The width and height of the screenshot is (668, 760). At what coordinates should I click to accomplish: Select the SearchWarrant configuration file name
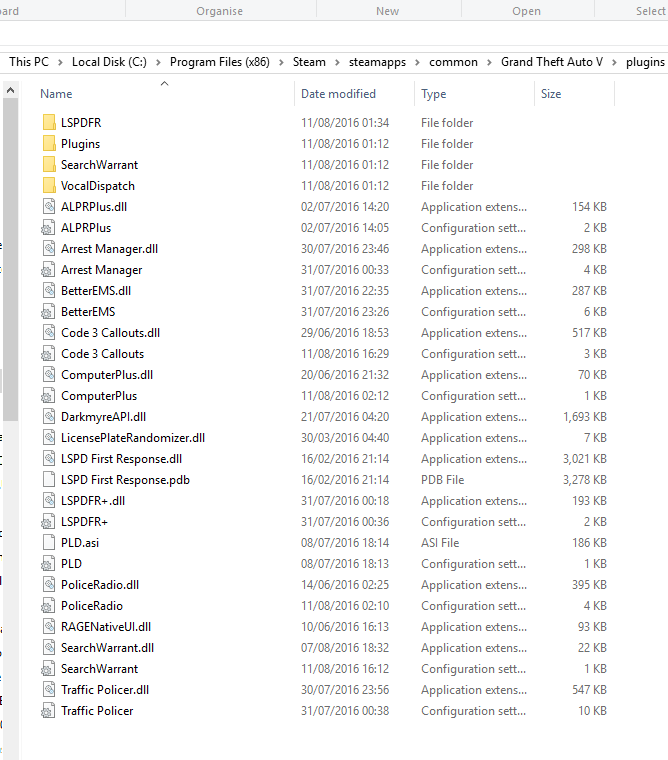[x=99, y=669]
